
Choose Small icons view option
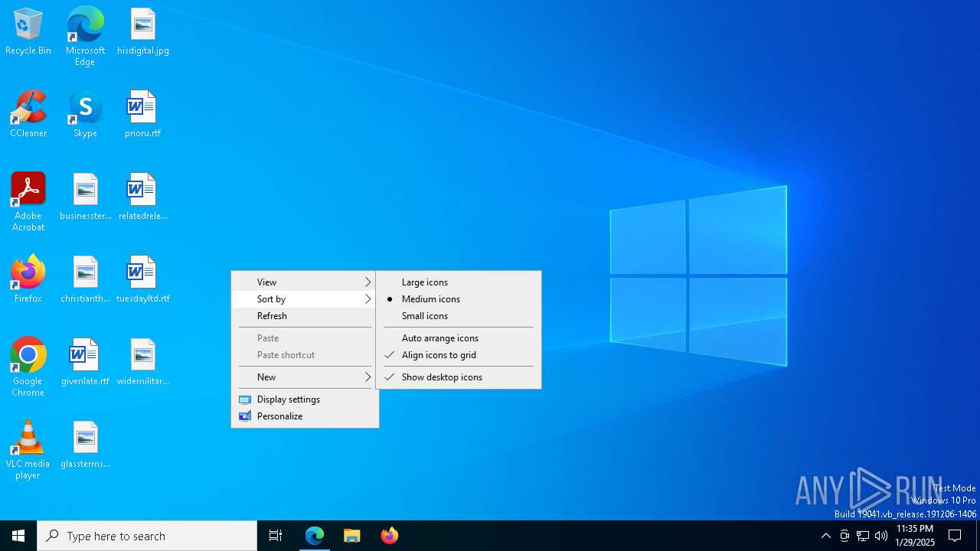(x=459, y=316)
